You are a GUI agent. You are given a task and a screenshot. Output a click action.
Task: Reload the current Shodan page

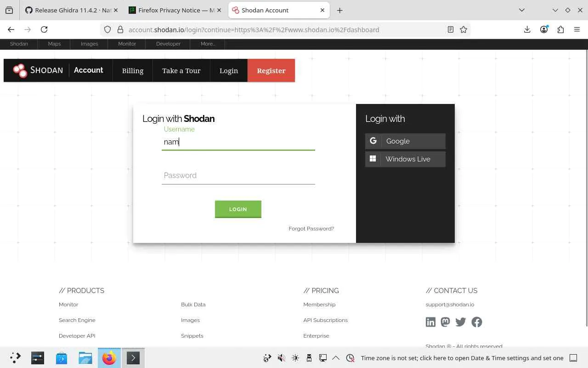pyautogui.click(x=44, y=29)
